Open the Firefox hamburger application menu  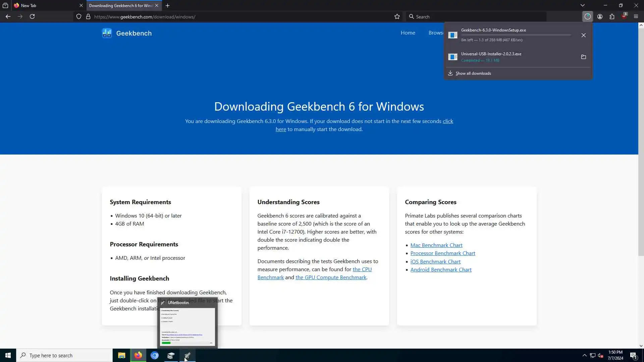(636, 16)
